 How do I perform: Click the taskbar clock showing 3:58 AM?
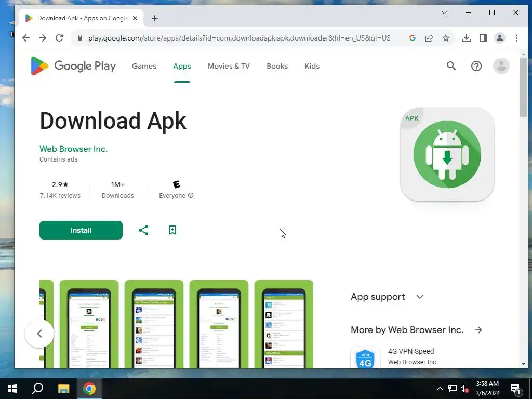pyautogui.click(x=487, y=389)
